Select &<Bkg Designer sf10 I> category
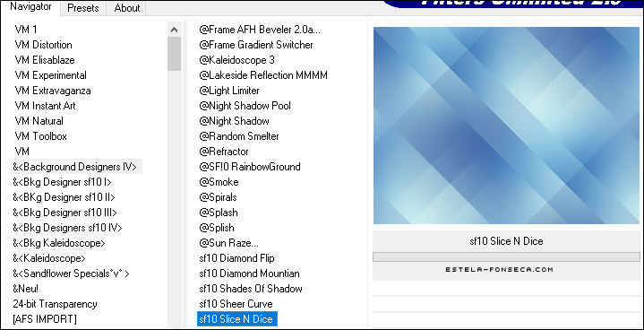 62,182
